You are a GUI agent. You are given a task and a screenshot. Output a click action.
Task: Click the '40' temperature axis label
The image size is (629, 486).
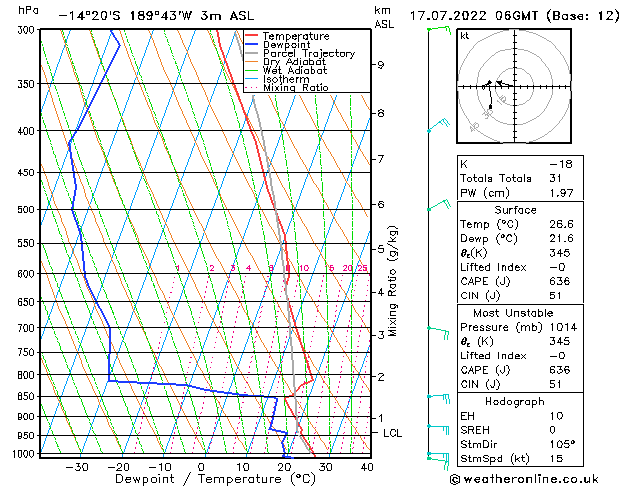(x=367, y=467)
